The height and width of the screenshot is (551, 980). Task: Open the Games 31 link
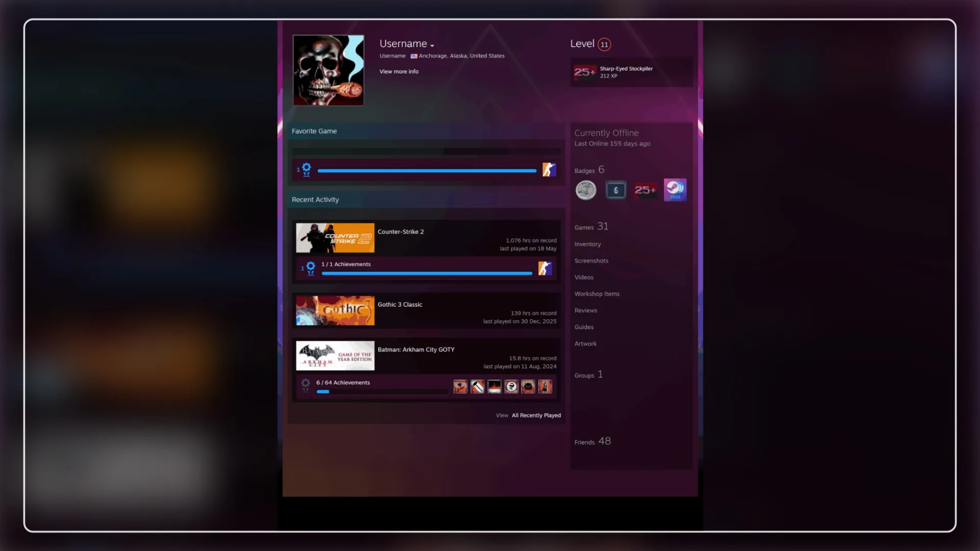[x=591, y=227]
